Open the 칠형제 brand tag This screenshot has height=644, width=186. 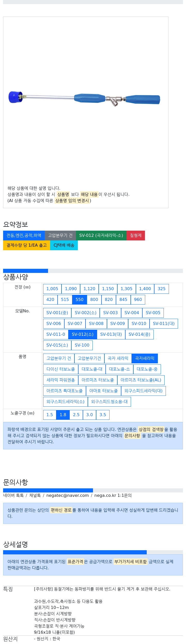click(136, 236)
